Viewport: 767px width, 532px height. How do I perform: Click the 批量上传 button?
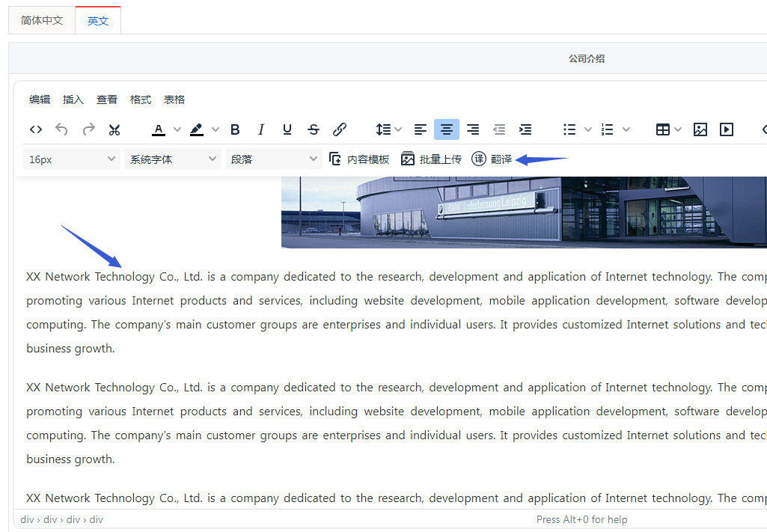[x=431, y=159]
